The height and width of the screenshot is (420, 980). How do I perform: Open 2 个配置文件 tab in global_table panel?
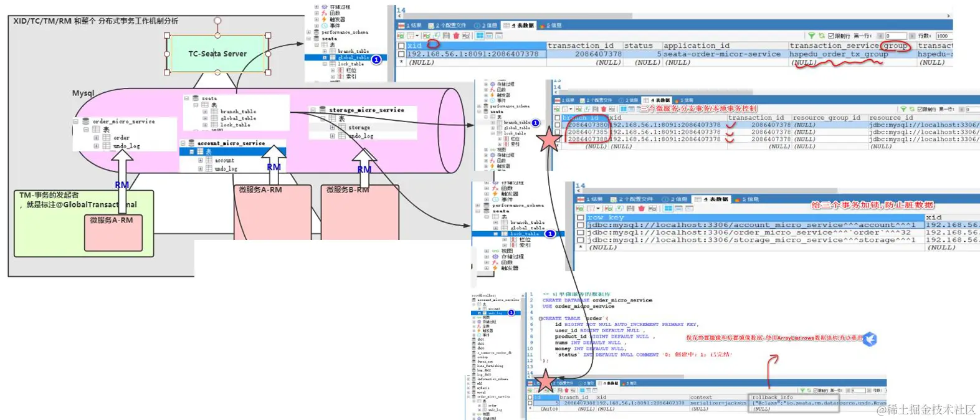pyautogui.click(x=447, y=26)
